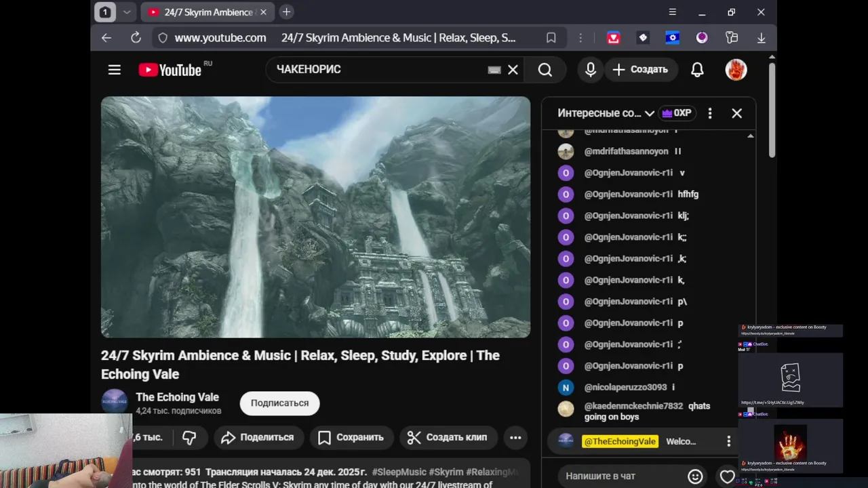
Task: Click the page vertical scrollbar
Action: [x=772, y=108]
